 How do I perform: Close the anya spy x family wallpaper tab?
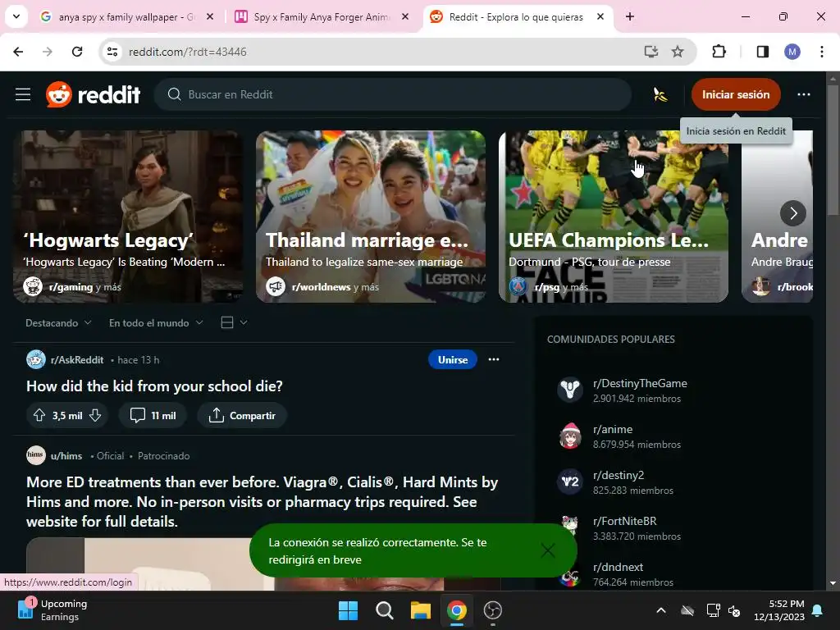pyautogui.click(x=210, y=17)
